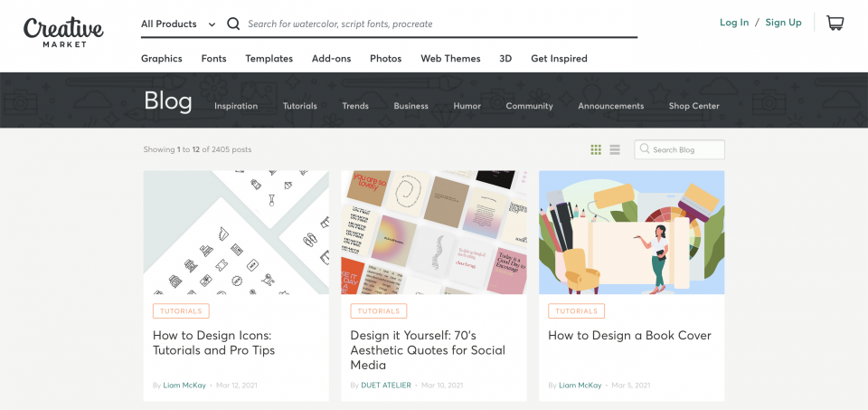Screen dimensions: 868x410
Task: Switch to grid view layout
Action: (596, 149)
